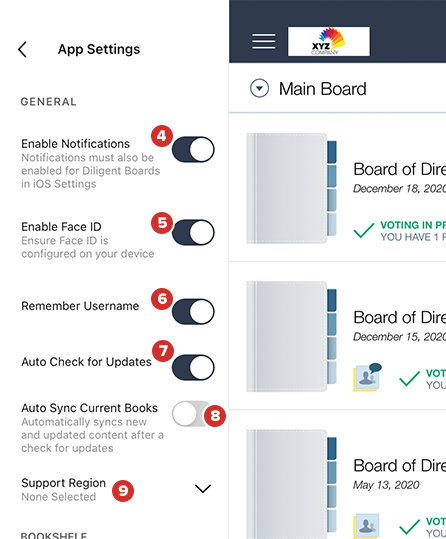This screenshot has width=446, height=539.
Task: Expand the Support Region chevron
Action: (x=203, y=488)
